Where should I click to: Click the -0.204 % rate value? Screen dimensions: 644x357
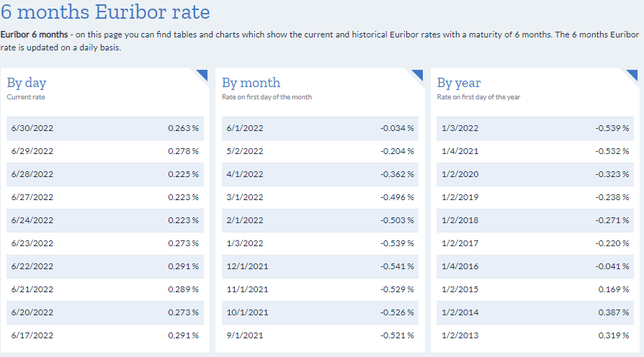(x=397, y=151)
